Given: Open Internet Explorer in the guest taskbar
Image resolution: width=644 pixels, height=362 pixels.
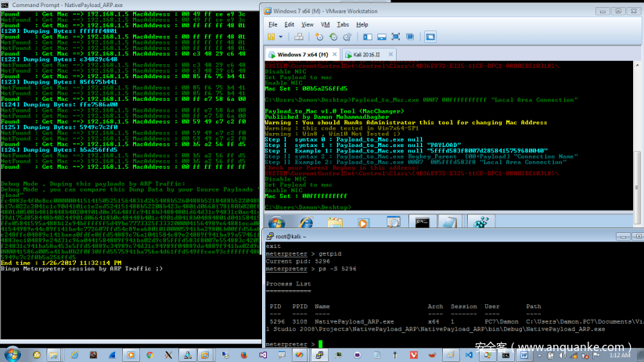Looking at the screenshot, I should 306,222.
